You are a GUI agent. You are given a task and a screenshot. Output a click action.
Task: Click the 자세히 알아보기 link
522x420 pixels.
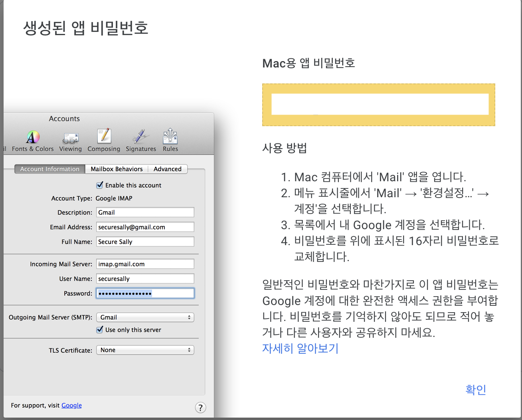point(300,349)
